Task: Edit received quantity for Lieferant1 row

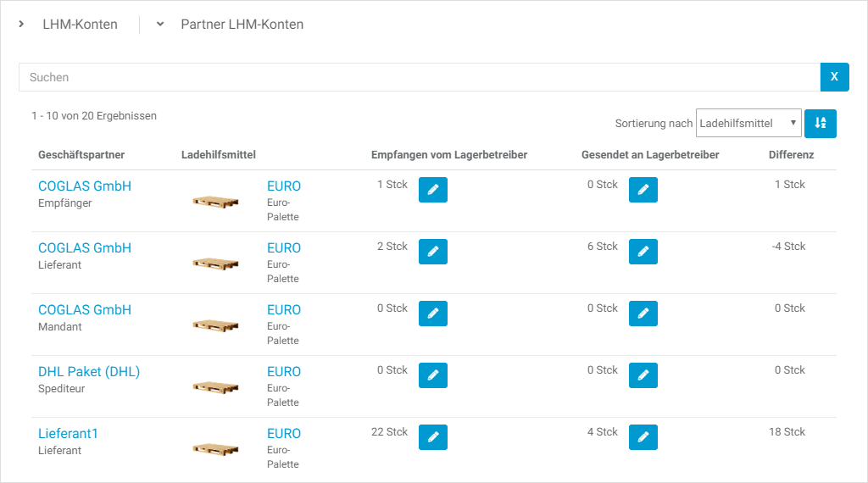Action: tap(433, 437)
